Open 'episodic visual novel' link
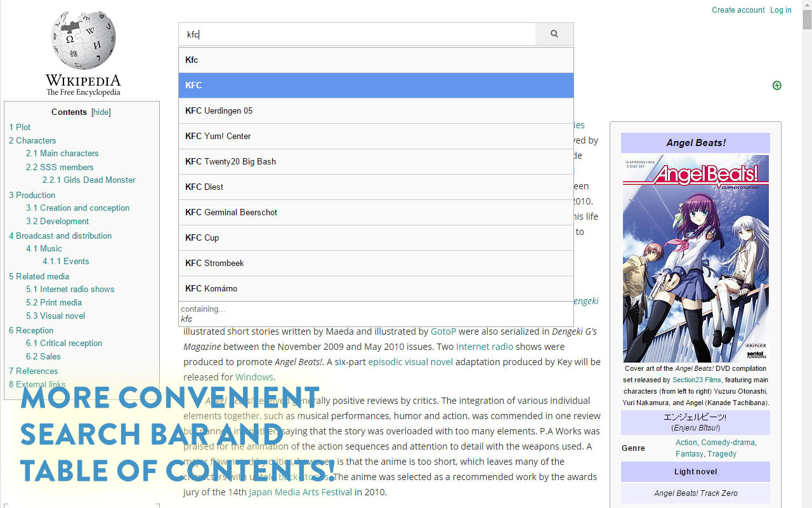 coord(410,362)
